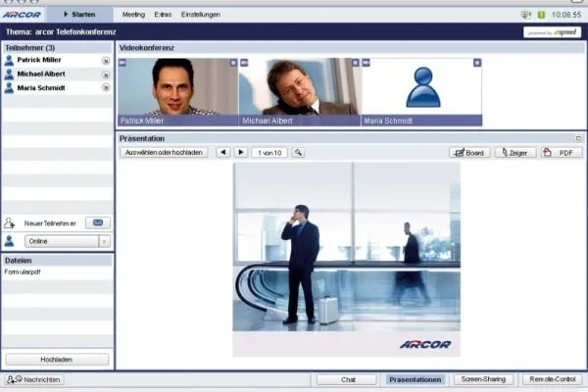Go to previous presentation slide arrow
Viewport: 588px width, 392px height.
[x=222, y=152]
